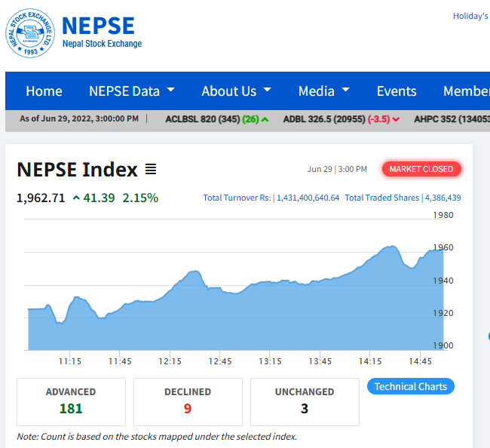The width and height of the screenshot is (490, 448).
Task: Click the Nepal Stock Exchange title text
Action: point(102,44)
